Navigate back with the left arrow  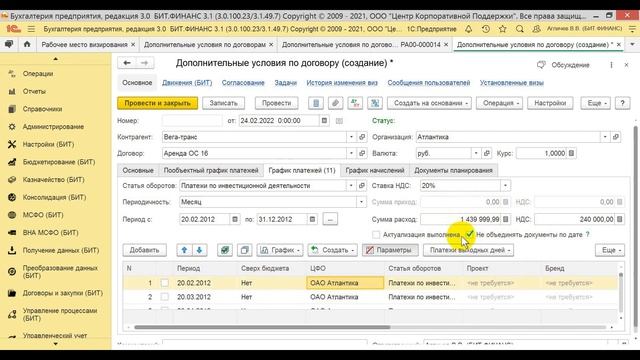pos(127,63)
